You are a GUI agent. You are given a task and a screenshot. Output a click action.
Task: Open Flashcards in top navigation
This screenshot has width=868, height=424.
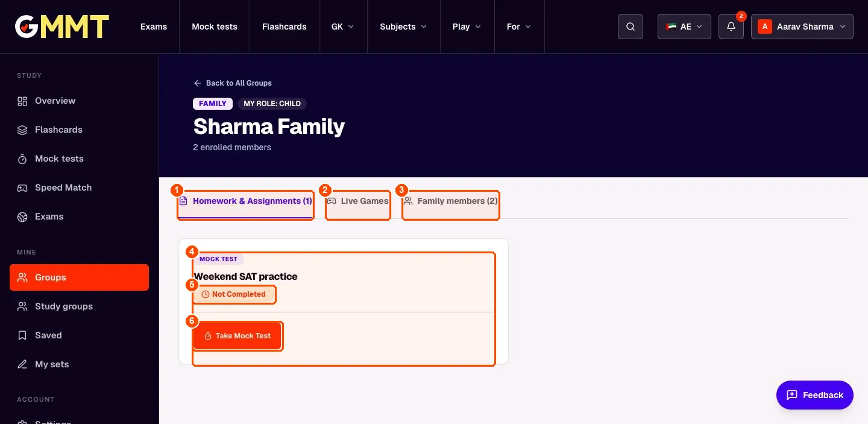point(285,27)
